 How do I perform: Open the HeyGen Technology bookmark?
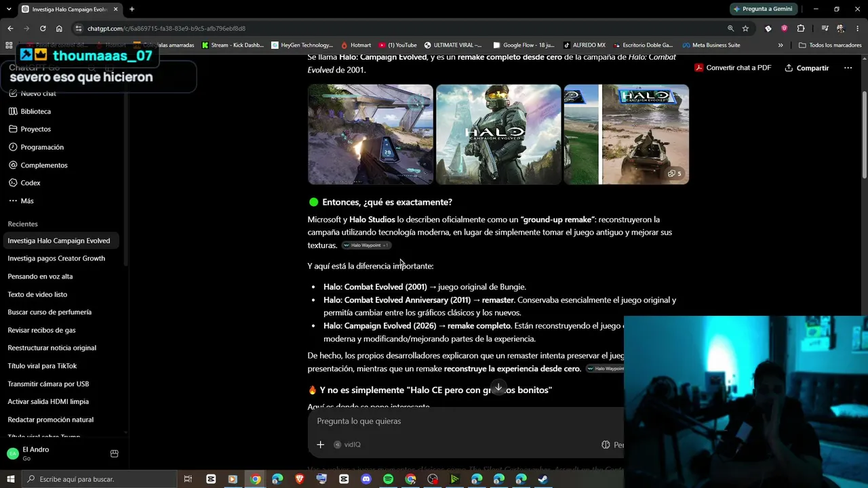[302, 45]
